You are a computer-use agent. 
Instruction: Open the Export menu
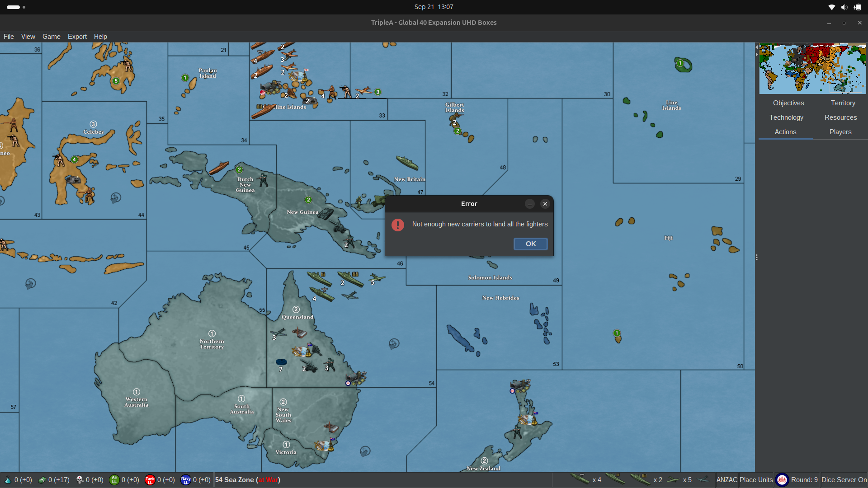(77, 37)
